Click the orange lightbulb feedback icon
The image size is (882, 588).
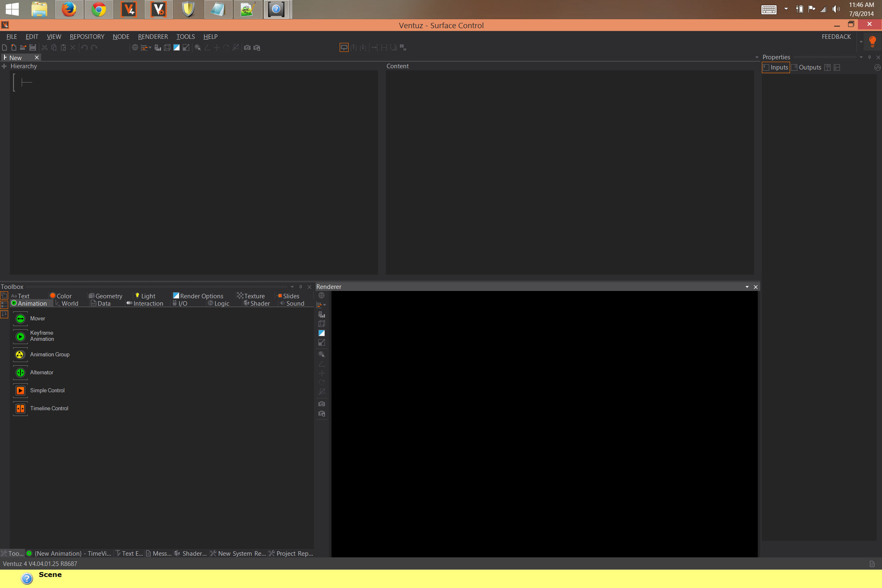872,41
